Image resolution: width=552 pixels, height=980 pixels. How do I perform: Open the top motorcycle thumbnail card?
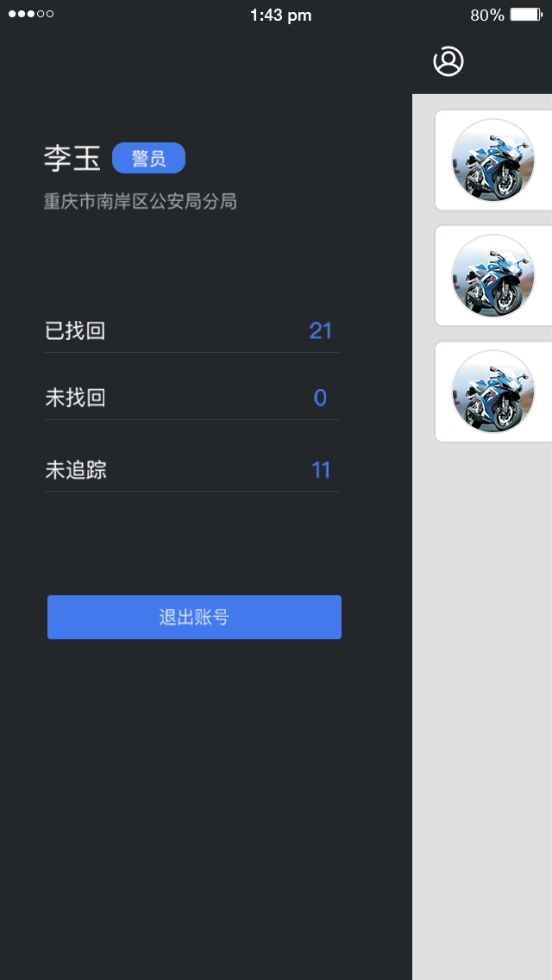coord(493,160)
